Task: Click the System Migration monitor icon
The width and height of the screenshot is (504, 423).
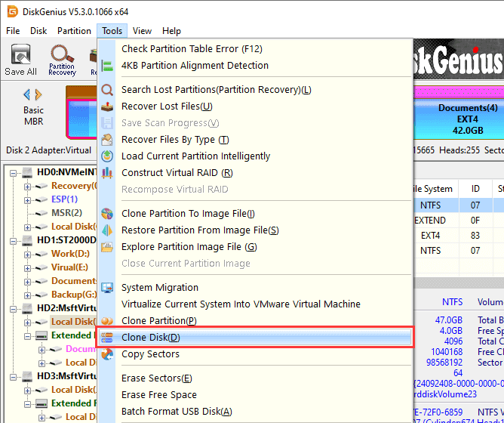Action: point(107,288)
